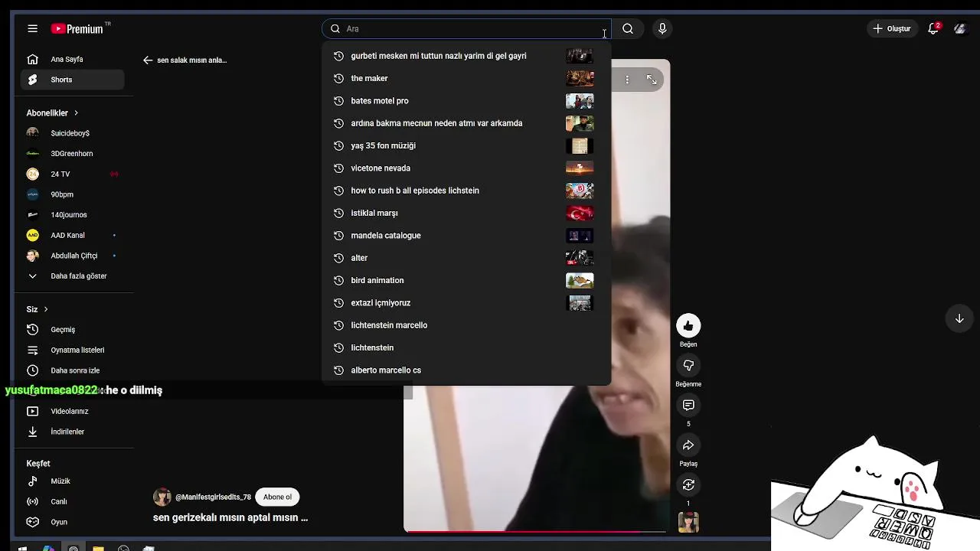Open Geçmiş history
This screenshot has width=980, height=551.
73,329
